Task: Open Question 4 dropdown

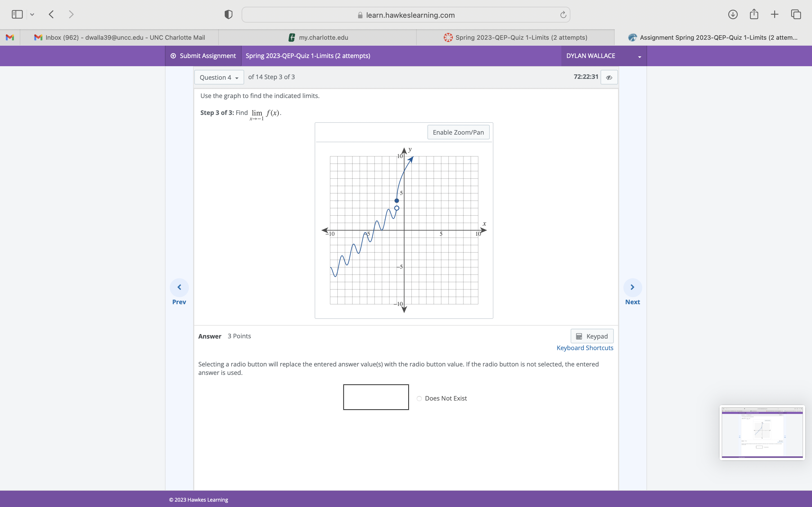Action: click(219, 77)
